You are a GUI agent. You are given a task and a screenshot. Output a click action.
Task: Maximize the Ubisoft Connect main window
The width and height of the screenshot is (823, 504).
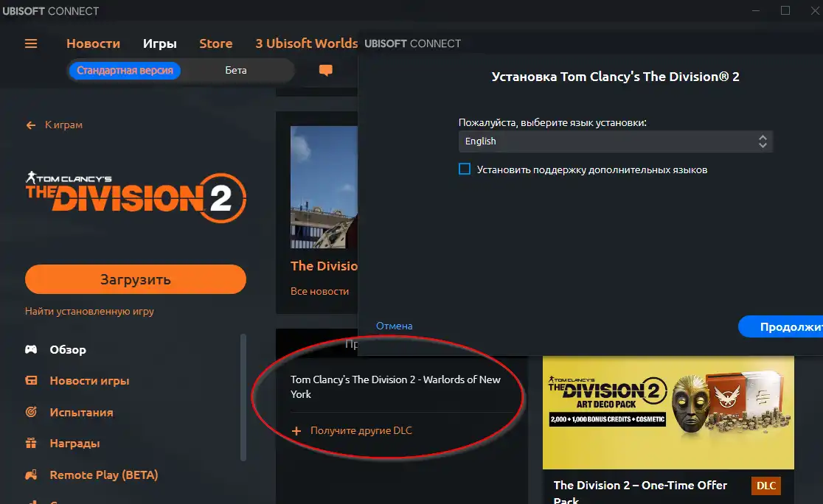pos(785,10)
